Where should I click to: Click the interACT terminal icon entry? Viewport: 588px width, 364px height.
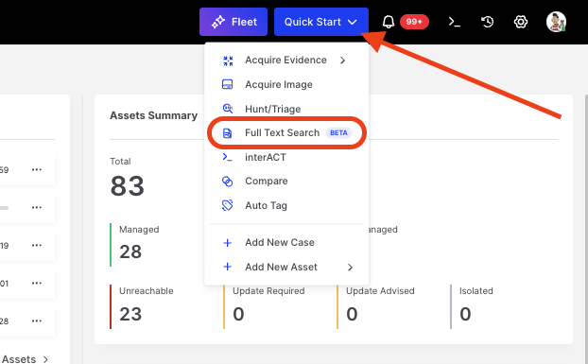pyautogui.click(x=227, y=157)
